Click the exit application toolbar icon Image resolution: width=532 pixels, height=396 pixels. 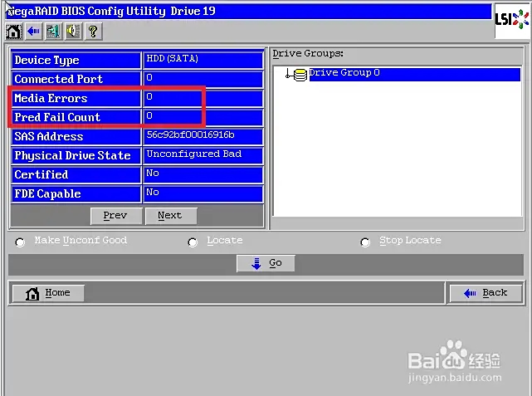(53, 32)
